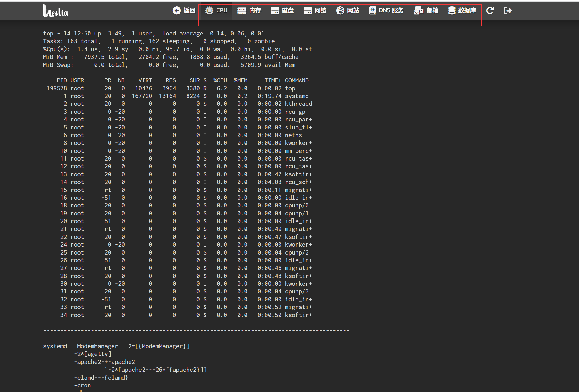Click the DNS 服务 icon
This screenshot has width=579, height=392.
(372, 11)
